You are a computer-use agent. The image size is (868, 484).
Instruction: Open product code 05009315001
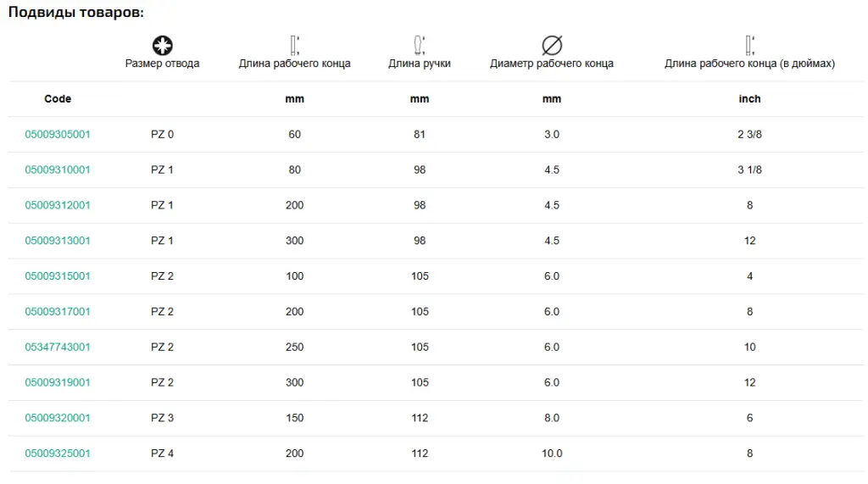click(58, 276)
